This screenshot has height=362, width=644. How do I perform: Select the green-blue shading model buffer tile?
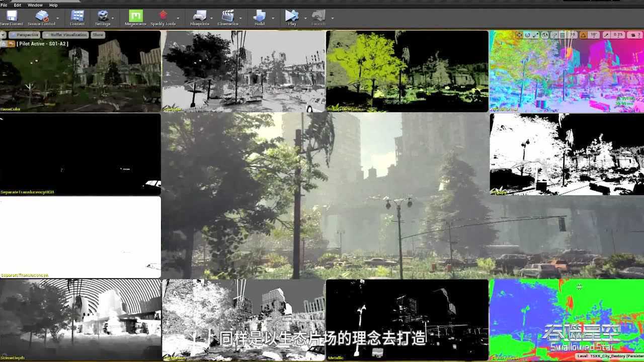[x=567, y=320]
